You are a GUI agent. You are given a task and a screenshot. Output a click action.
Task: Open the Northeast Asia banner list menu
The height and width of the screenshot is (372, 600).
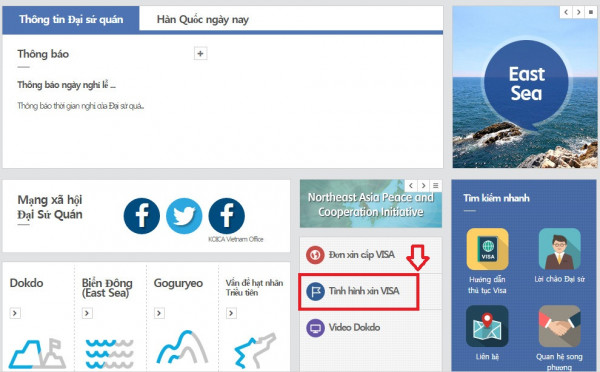[x=435, y=186]
